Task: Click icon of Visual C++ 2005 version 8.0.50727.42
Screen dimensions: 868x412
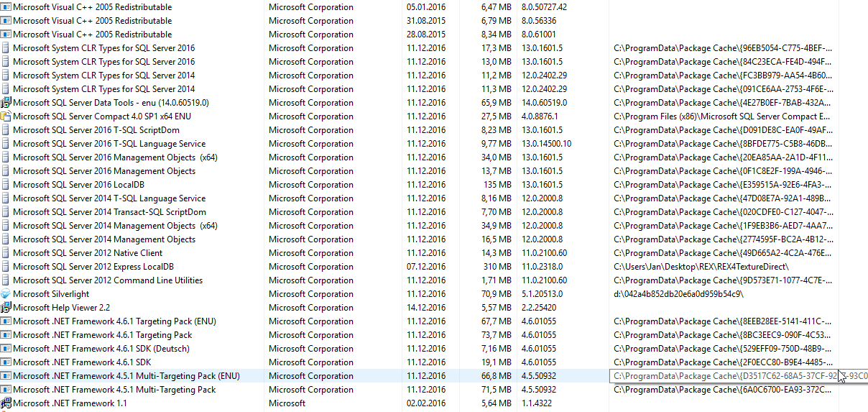Action: 6,7
